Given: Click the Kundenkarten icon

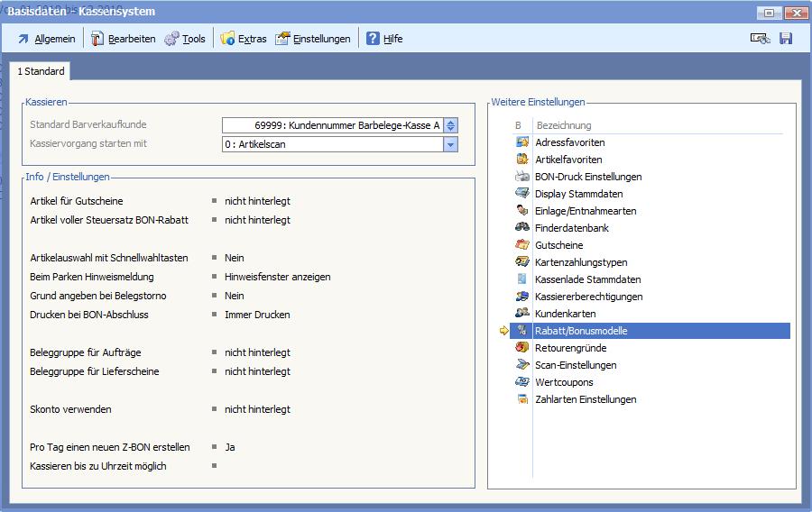Looking at the screenshot, I should click(x=522, y=314).
